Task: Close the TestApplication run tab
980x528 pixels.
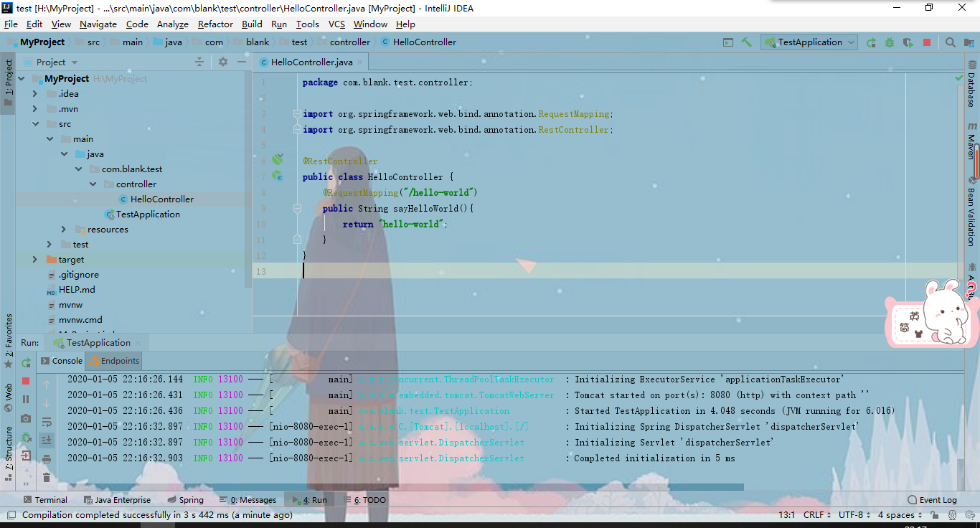Action: (139, 343)
